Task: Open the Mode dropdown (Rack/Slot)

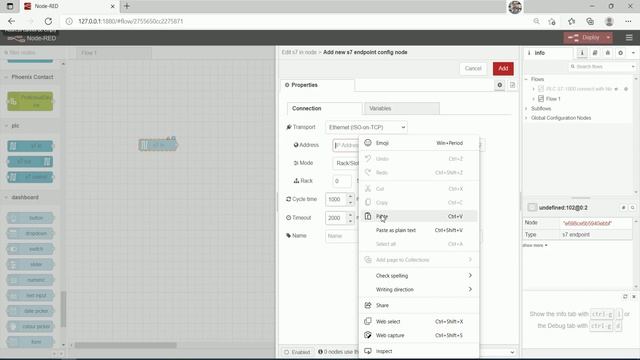Action: [346, 163]
